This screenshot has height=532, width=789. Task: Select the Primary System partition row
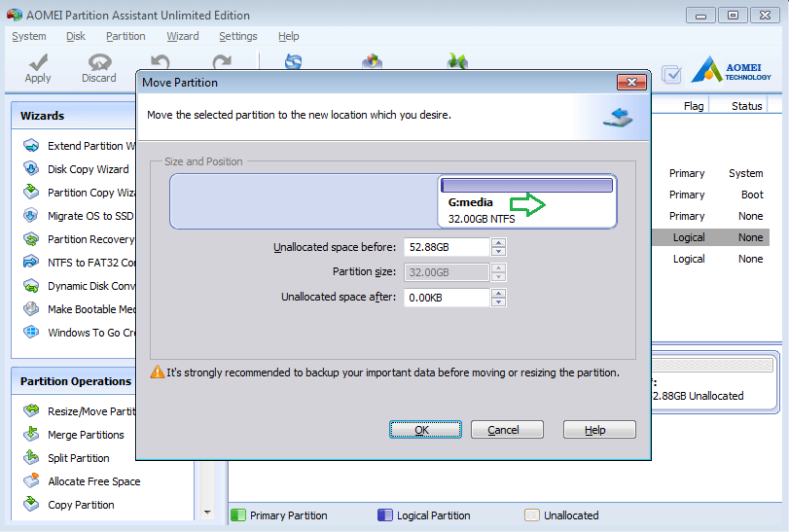click(711, 173)
